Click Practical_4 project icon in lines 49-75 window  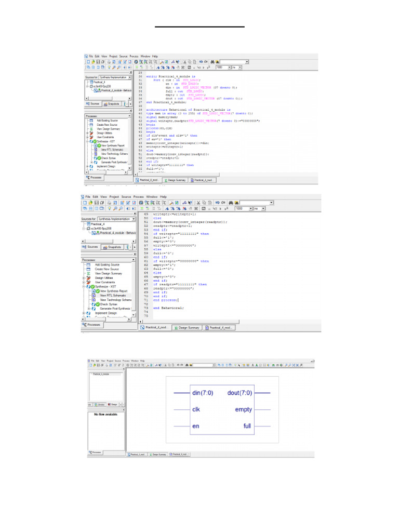tap(88, 224)
